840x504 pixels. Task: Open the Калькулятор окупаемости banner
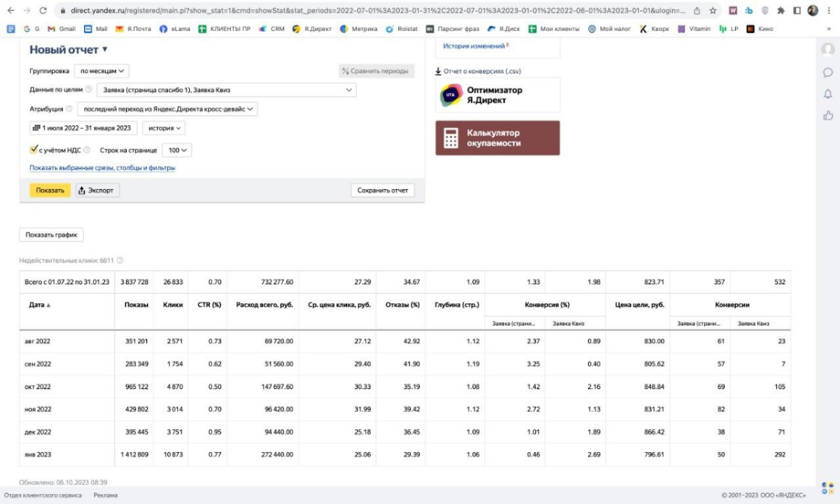point(498,138)
